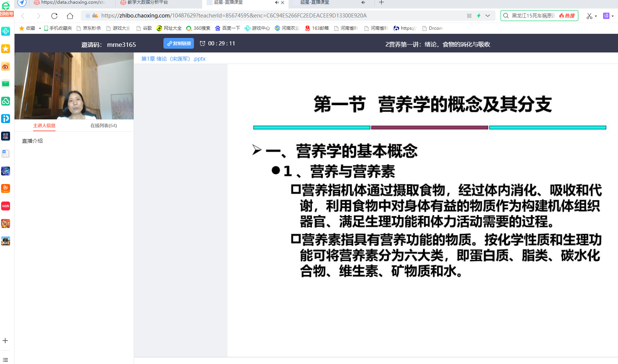The height and width of the screenshot is (364, 618).
Task: Open the Weibo icon in the sidebar
Action: click(x=6, y=67)
